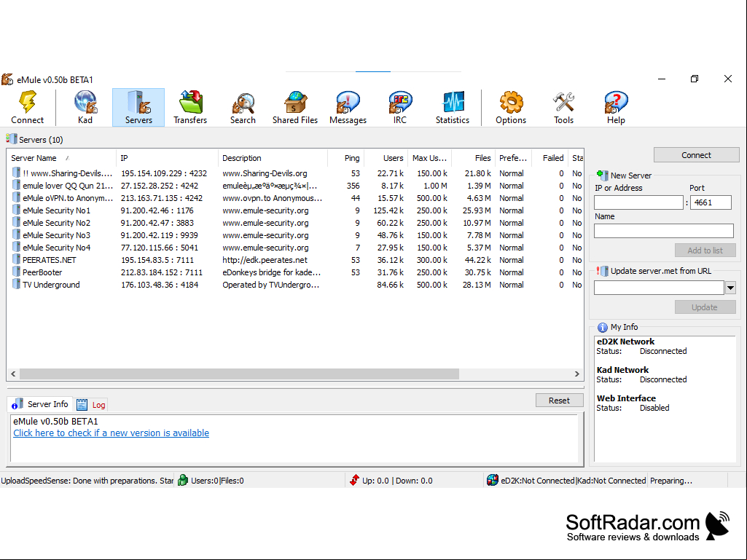Click the Reset button
Viewport: 747px width, 560px height.
pyautogui.click(x=559, y=401)
